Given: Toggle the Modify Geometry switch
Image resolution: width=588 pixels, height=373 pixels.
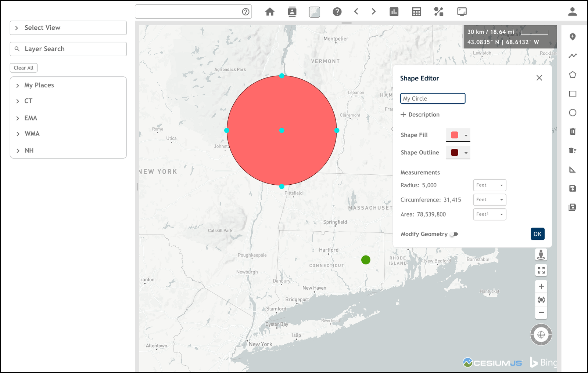Looking at the screenshot, I should click(455, 234).
